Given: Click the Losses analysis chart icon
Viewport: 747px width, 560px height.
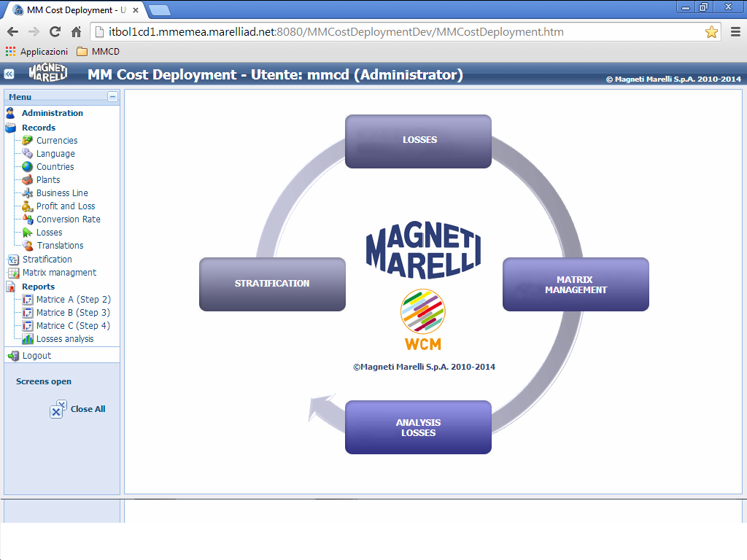Looking at the screenshot, I should pos(28,338).
